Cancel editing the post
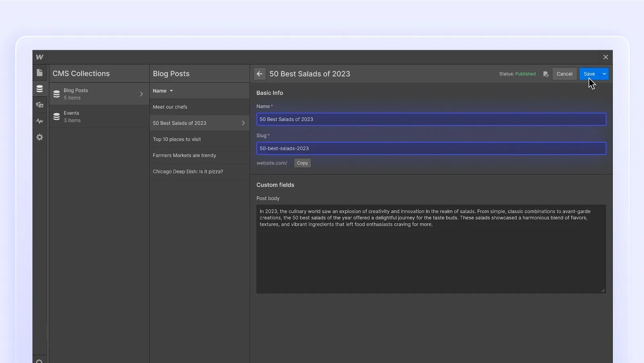Image resolution: width=644 pixels, height=363 pixels. point(564,74)
